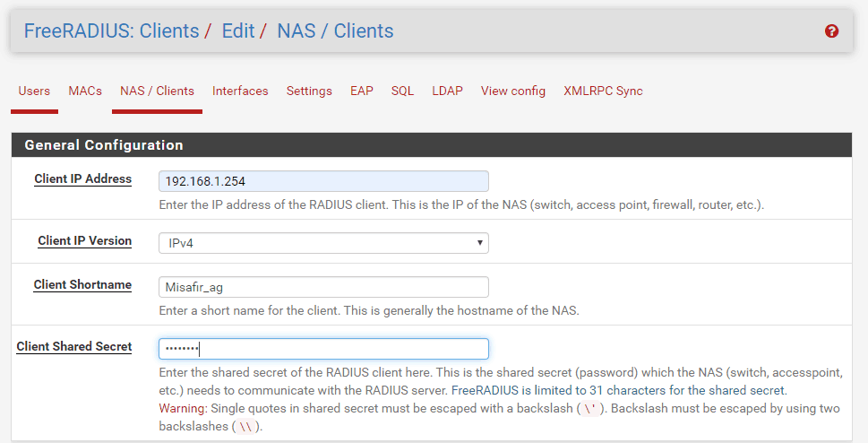Click the Client IP Address input field
The width and height of the screenshot is (868, 443).
323,181
